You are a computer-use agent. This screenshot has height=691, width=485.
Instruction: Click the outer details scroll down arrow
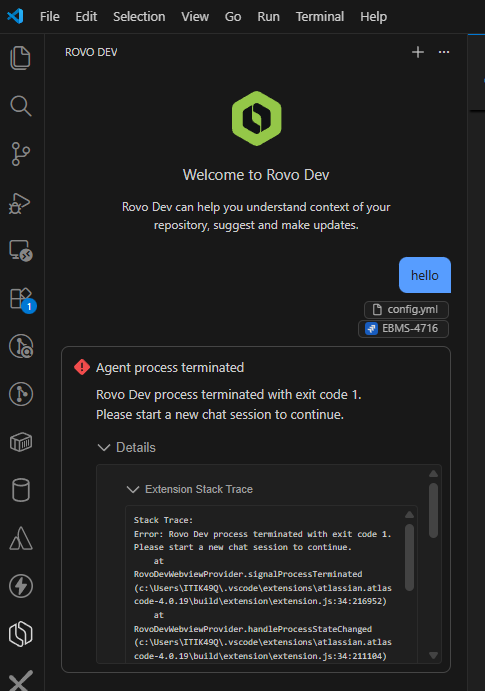(x=433, y=655)
